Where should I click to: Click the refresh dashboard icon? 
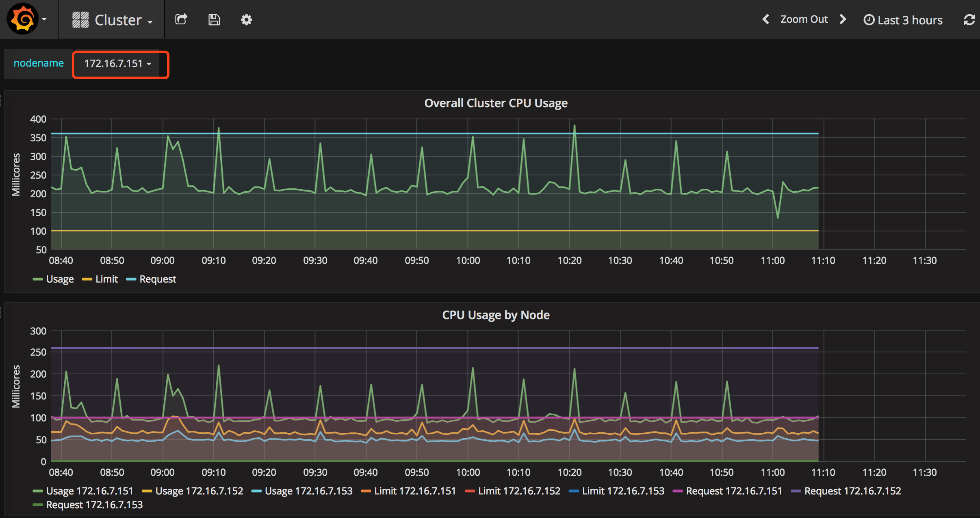pyautogui.click(x=969, y=19)
